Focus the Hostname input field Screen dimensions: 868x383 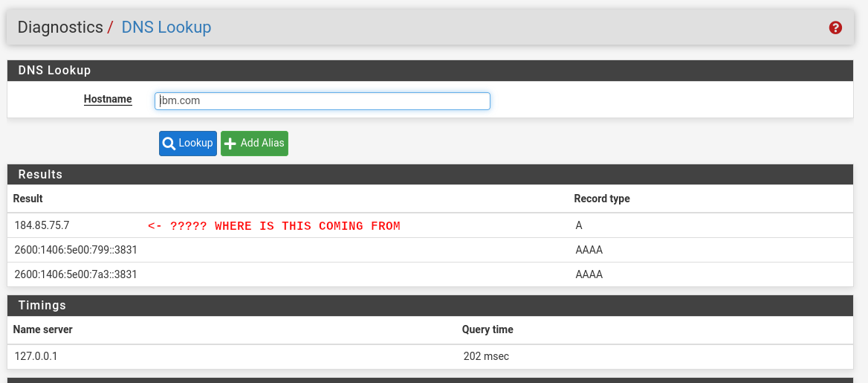pyautogui.click(x=323, y=101)
